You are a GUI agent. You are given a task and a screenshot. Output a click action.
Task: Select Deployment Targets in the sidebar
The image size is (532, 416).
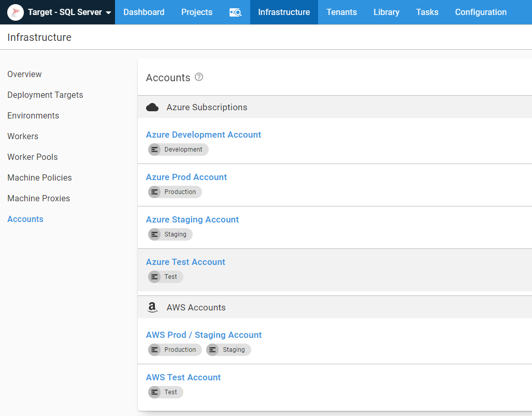45,95
